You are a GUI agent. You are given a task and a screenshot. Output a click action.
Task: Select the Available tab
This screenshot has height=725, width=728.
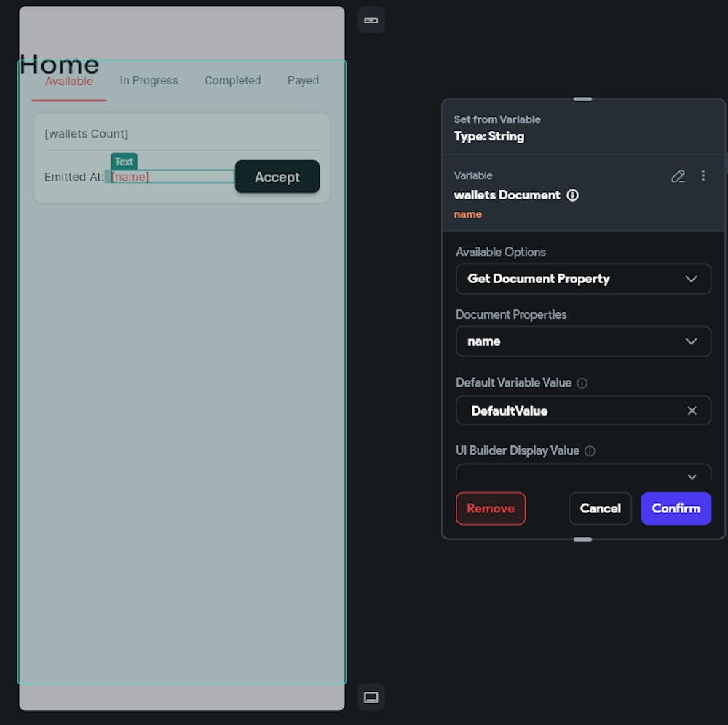(69, 82)
